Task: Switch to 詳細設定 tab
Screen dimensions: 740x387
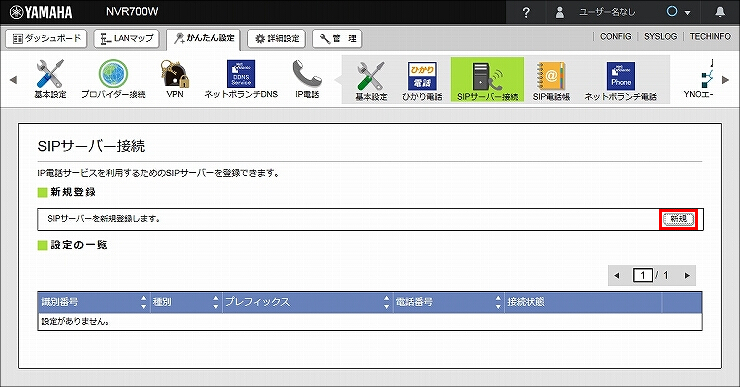Action: click(277, 38)
